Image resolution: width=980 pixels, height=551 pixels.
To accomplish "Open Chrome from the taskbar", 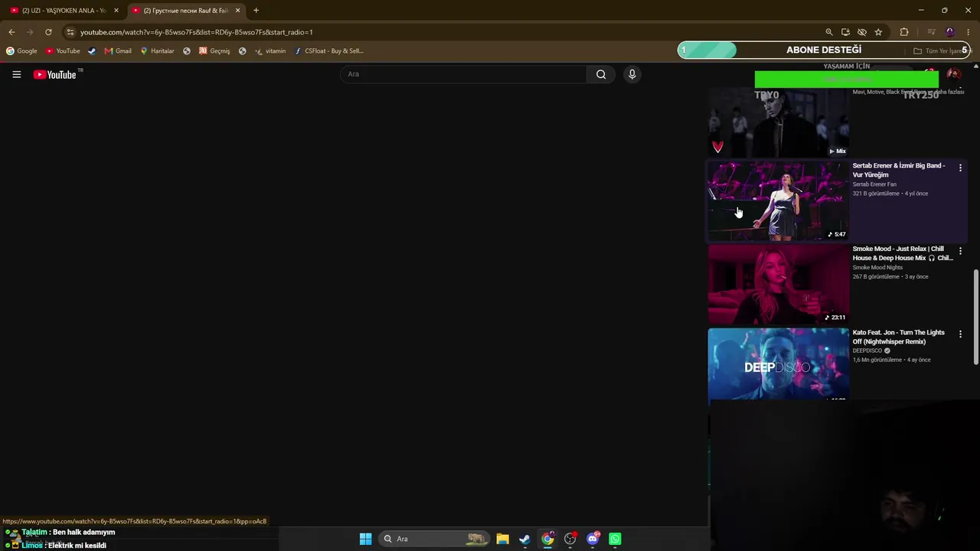I will coord(547,539).
